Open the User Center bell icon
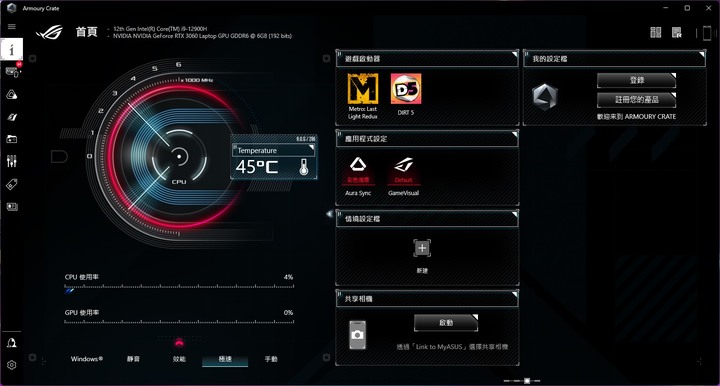The width and height of the screenshot is (720, 386). 12,343
